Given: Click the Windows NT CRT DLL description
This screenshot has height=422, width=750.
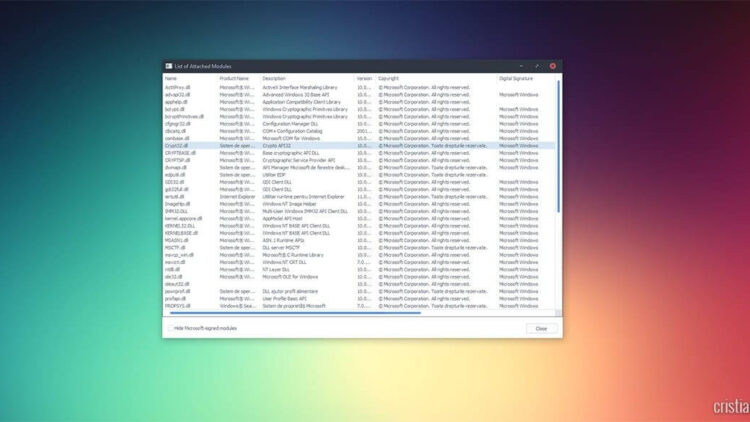Looking at the screenshot, I should (284, 262).
